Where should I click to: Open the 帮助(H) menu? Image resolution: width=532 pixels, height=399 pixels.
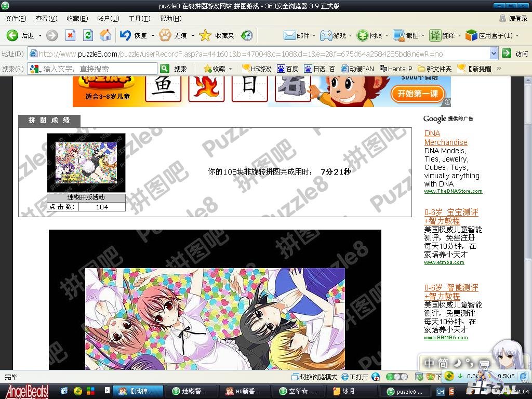pos(170,18)
